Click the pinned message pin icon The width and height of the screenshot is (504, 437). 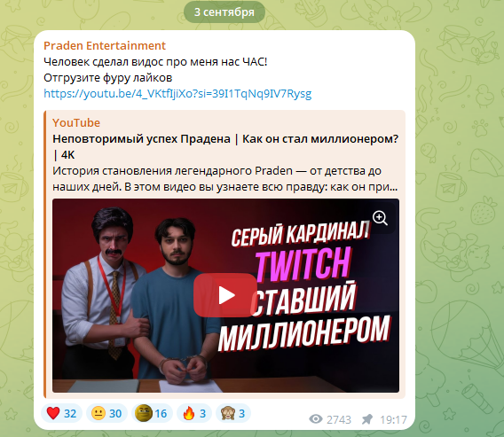click(366, 419)
